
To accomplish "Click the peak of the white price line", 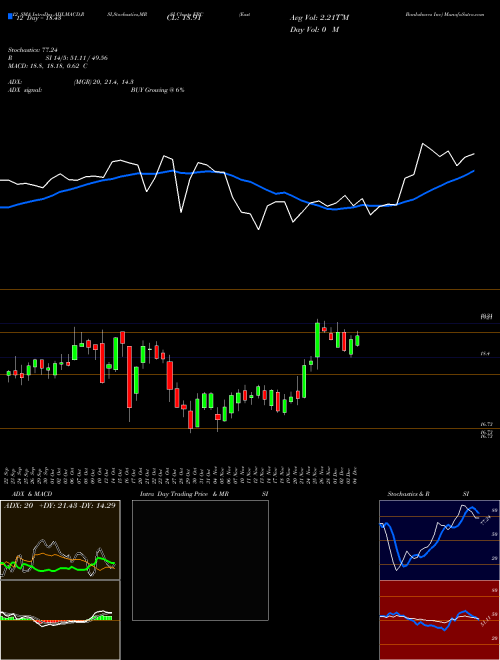I will pyautogui.click(x=423, y=144).
